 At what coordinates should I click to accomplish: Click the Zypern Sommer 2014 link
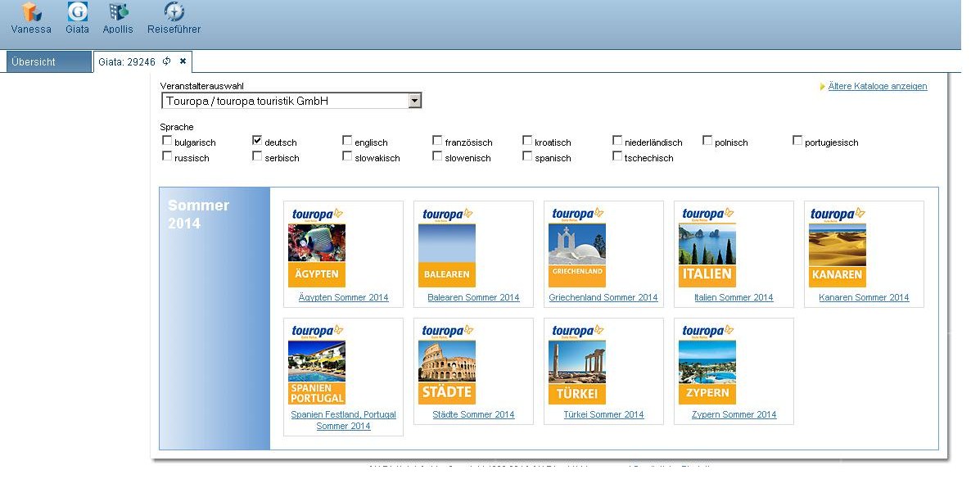tap(733, 415)
